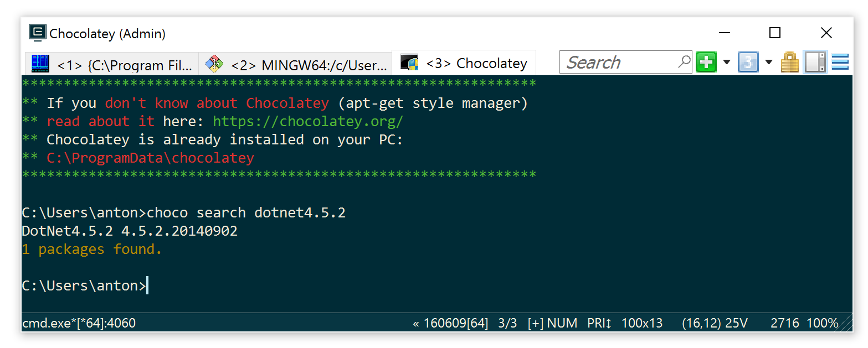Click the ConEmu icon in title bar

(37, 33)
